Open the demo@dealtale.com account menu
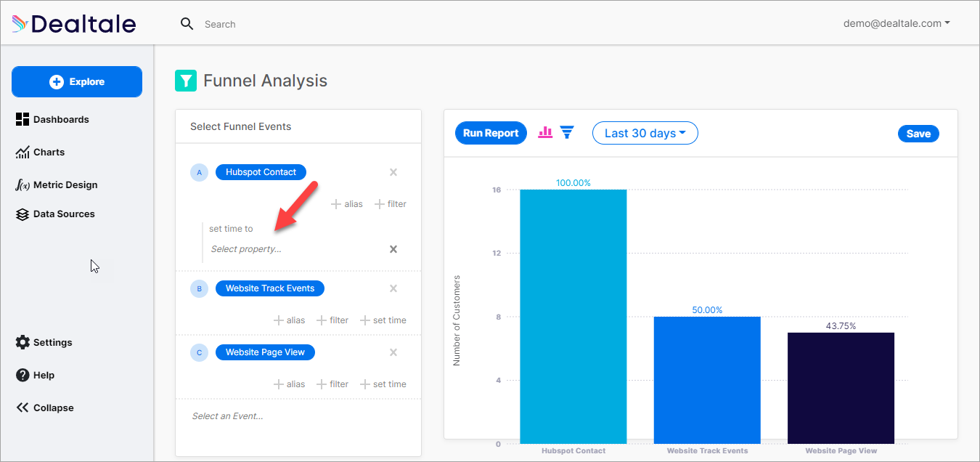This screenshot has width=980, height=462. [897, 23]
